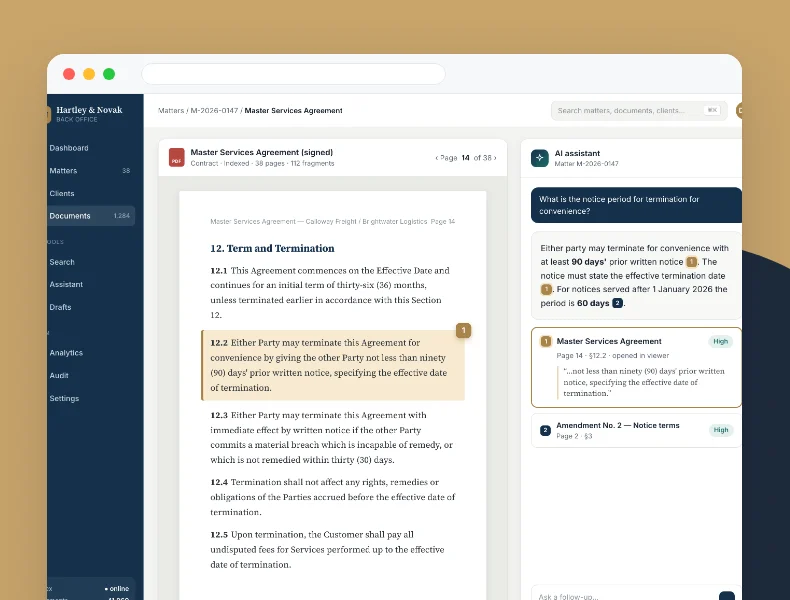Click the red close window dot

coord(69,74)
